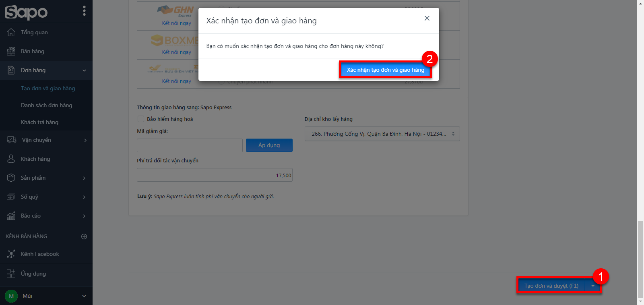The width and height of the screenshot is (644, 305).
Task: Click the Phí trả đối tác vận chuyển field
Action: pos(215,175)
